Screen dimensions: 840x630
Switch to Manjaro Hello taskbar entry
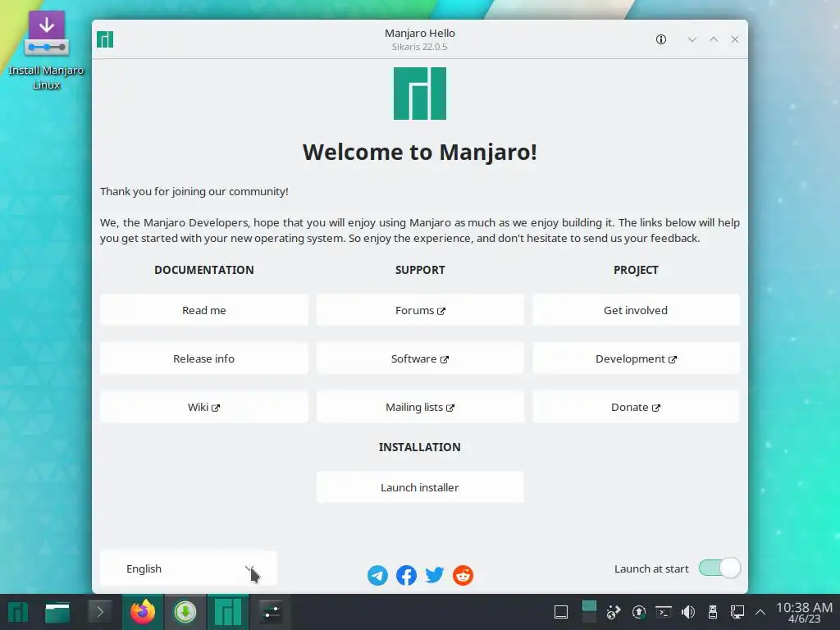[x=228, y=612]
